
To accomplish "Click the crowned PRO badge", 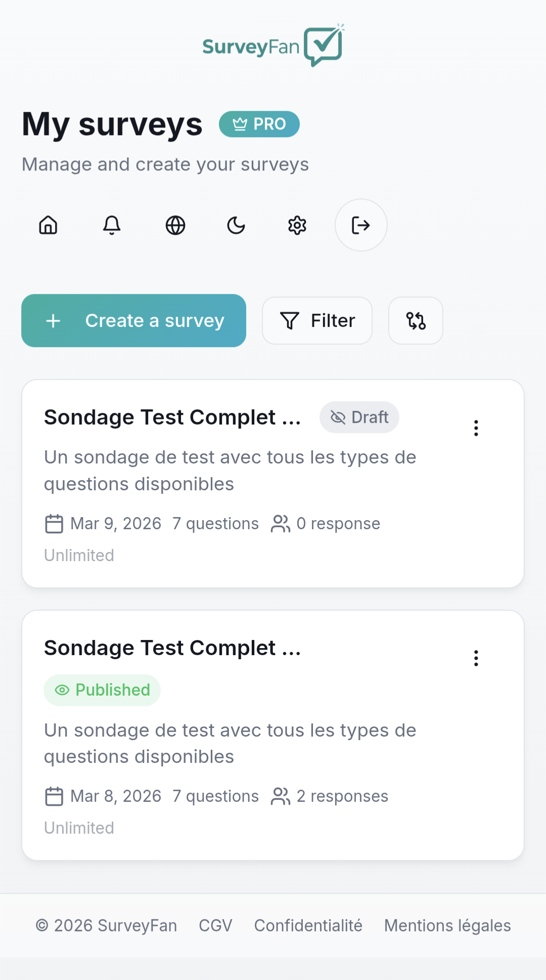I will coord(259,124).
